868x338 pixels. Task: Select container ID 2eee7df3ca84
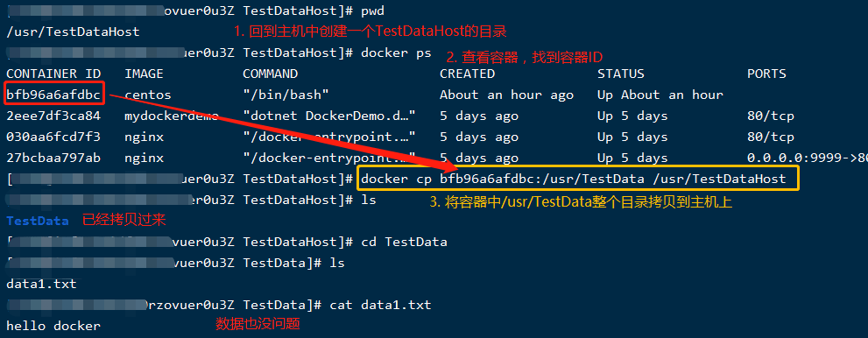pos(53,116)
